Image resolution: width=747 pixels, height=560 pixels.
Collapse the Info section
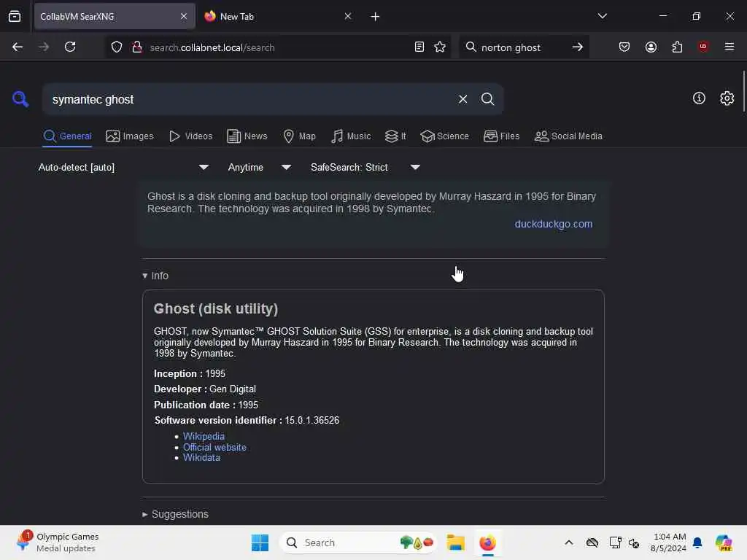tap(155, 276)
